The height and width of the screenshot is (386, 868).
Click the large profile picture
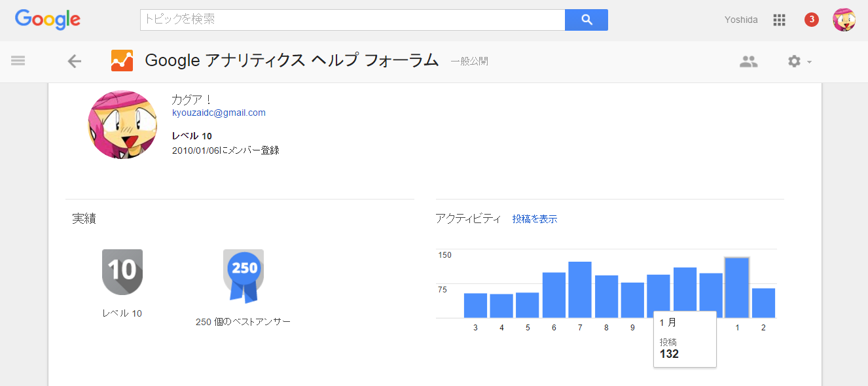[122, 124]
